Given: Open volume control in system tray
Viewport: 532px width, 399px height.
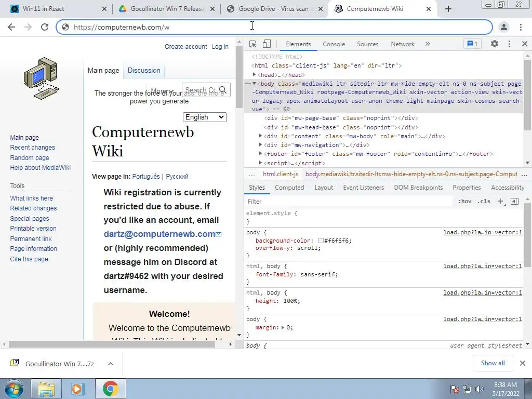Looking at the screenshot, I should [x=480, y=389].
